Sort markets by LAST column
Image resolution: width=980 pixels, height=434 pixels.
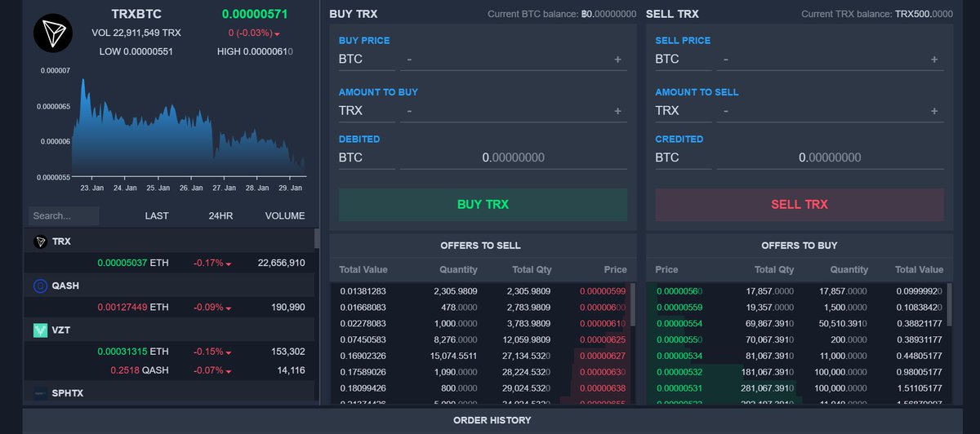click(157, 216)
